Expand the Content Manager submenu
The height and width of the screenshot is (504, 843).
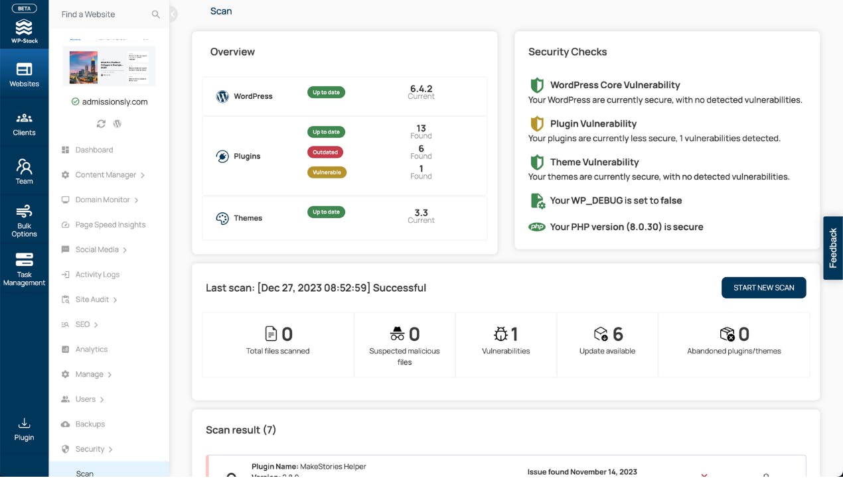click(104, 175)
